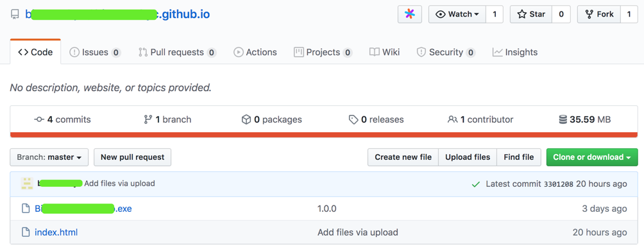
Task: Open the github.io repository name link
Action: click(x=117, y=14)
